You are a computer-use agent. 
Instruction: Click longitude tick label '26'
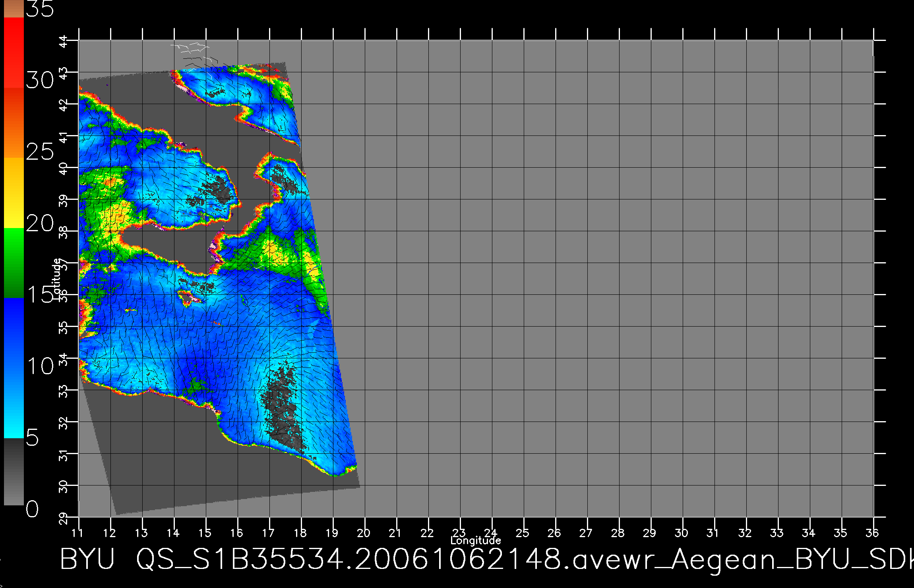(554, 533)
